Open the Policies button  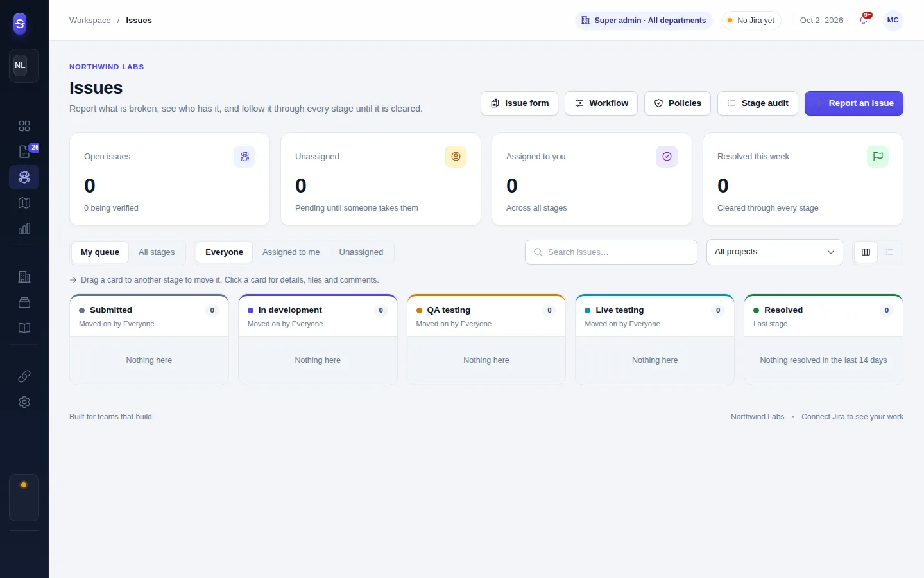678,103
